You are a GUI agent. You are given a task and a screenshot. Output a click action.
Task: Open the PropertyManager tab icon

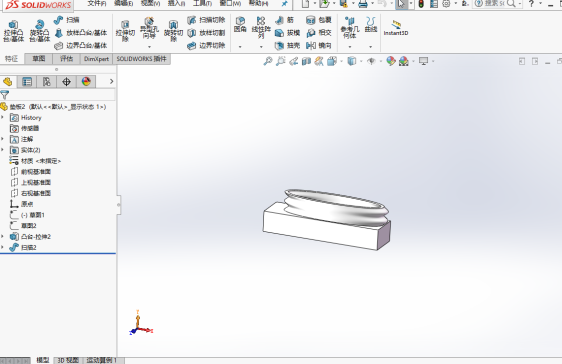(x=27, y=82)
